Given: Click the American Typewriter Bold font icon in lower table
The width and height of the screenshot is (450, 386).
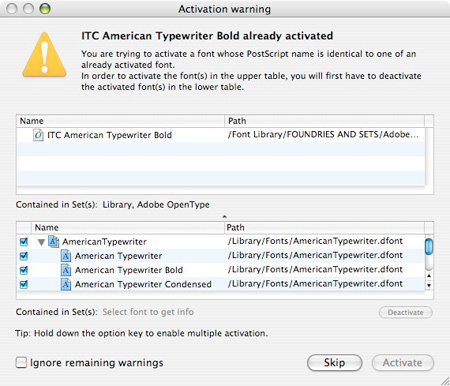Looking at the screenshot, I should coord(66,270).
